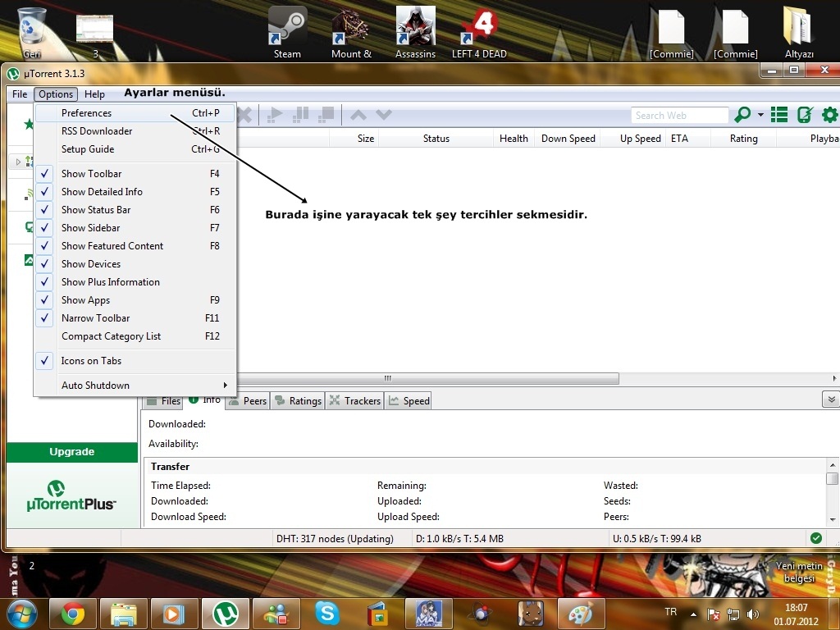
Task: Switch to the Speed tab
Action: [x=409, y=401]
